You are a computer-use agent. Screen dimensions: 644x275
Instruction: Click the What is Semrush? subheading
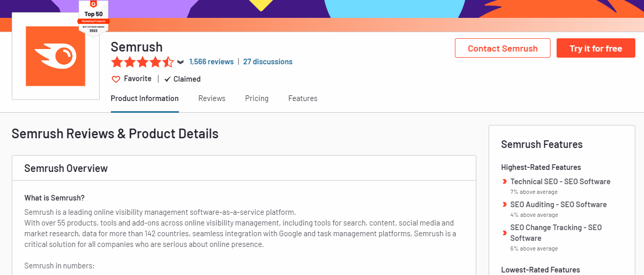pos(55,198)
